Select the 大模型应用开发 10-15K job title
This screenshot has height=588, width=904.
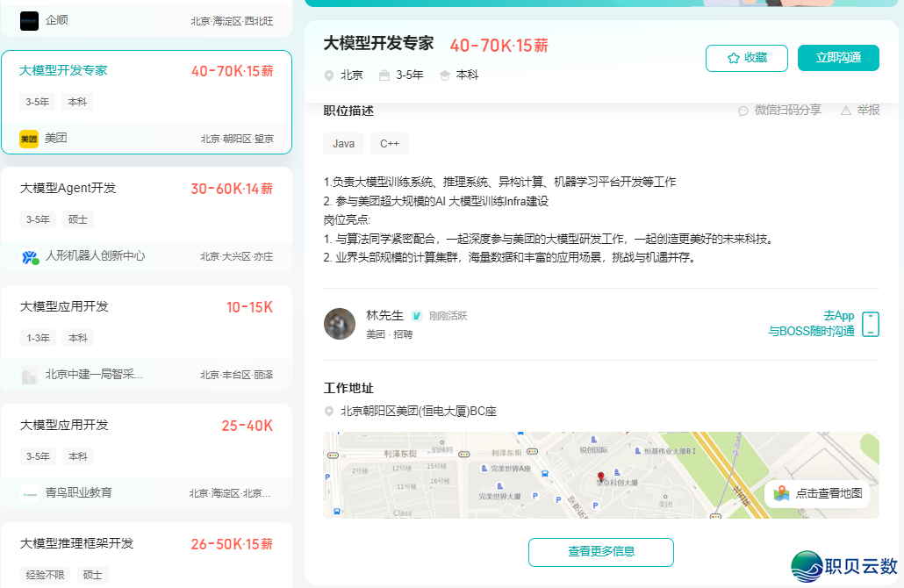click(64, 306)
